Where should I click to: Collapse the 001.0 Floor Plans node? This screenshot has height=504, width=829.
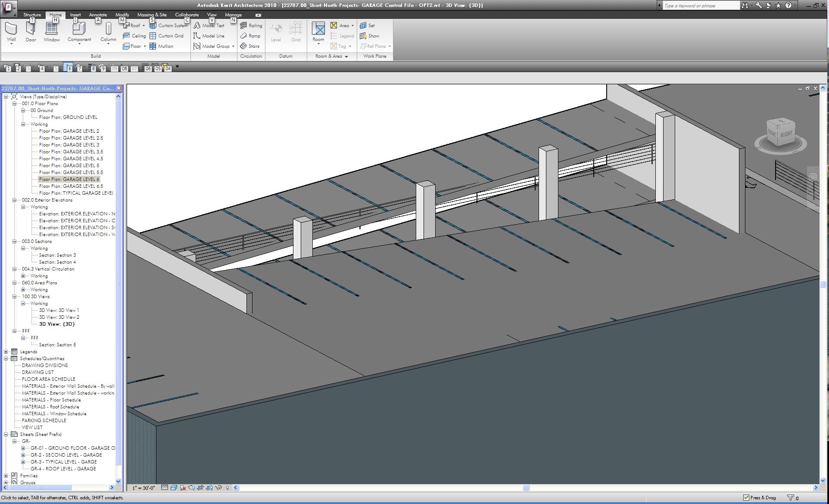[x=14, y=103]
